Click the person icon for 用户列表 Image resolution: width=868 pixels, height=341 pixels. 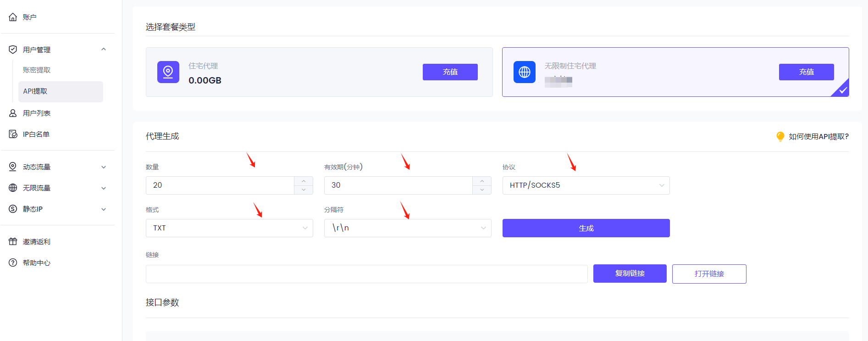pyautogui.click(x=13, y=113)
